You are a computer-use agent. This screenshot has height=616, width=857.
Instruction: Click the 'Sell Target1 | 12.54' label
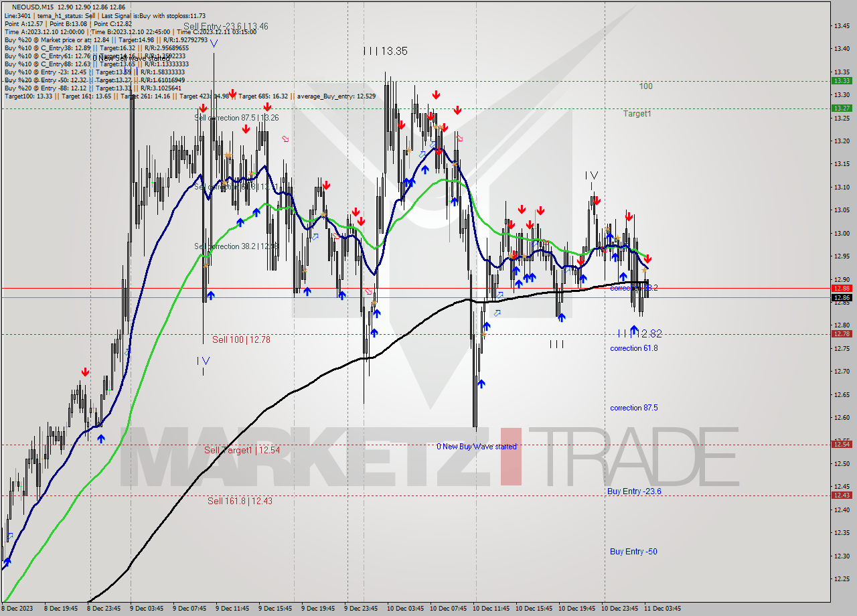tap(242, 451)
